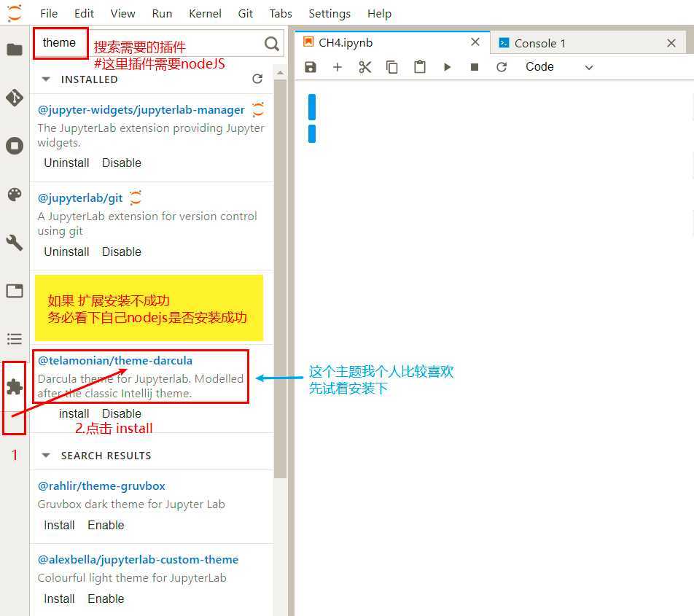
Task: Collapse the INSTALLED section
Action: (46, 79)
